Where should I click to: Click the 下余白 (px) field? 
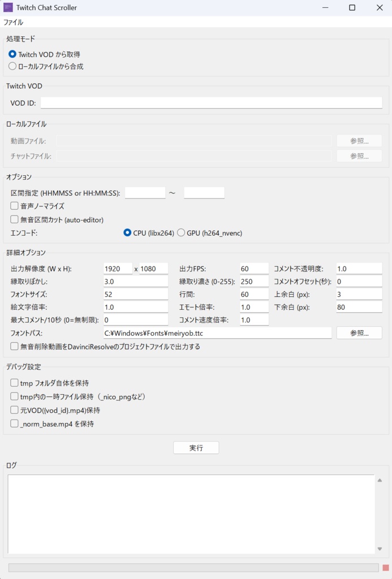click(x=359, y=307)
